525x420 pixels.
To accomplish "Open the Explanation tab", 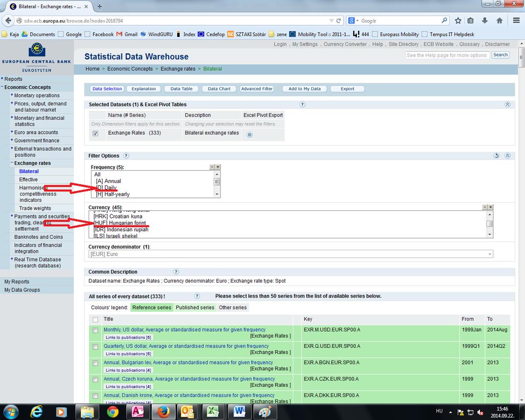I will pyautogui.click(x=144, y=89).
